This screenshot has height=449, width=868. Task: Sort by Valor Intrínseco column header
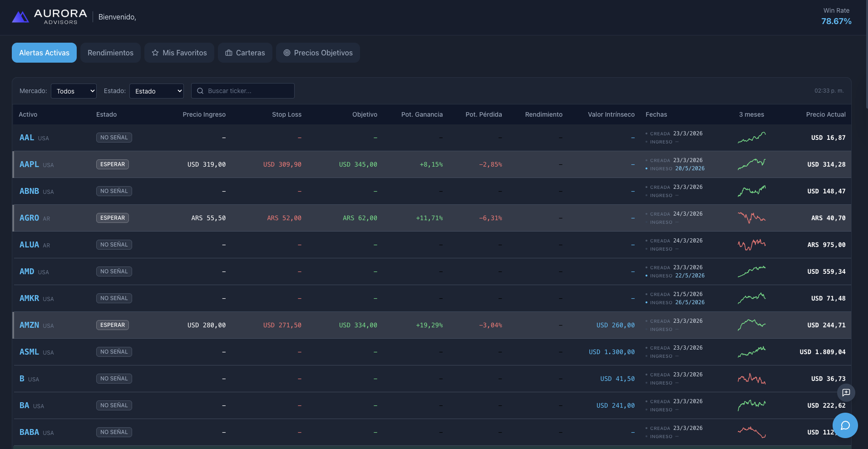pos(611,114)
